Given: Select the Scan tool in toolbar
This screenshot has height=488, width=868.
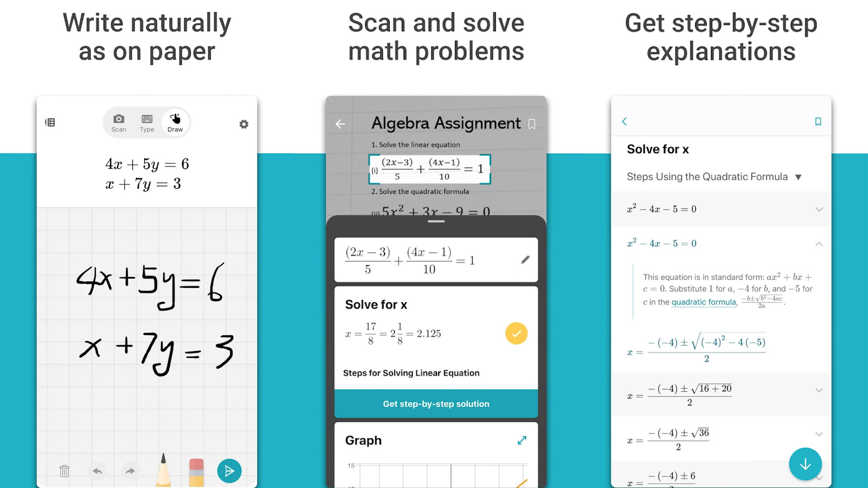Looking at the screenshot, I should (118, 122).
